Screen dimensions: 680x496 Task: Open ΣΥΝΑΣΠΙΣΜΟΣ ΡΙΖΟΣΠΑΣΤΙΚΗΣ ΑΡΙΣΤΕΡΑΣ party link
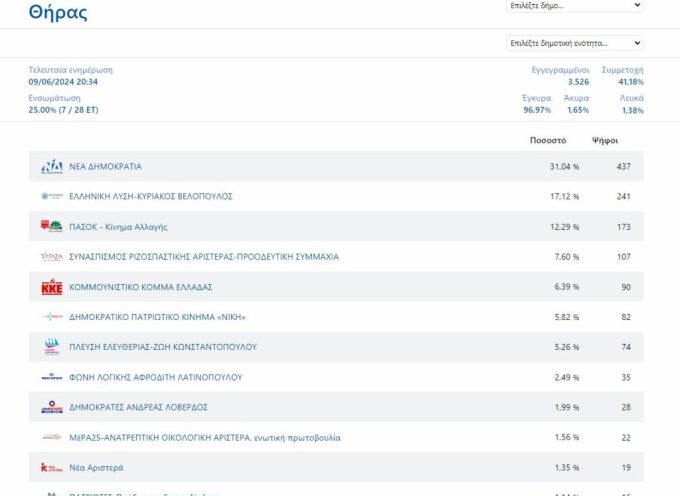[204, 257]
